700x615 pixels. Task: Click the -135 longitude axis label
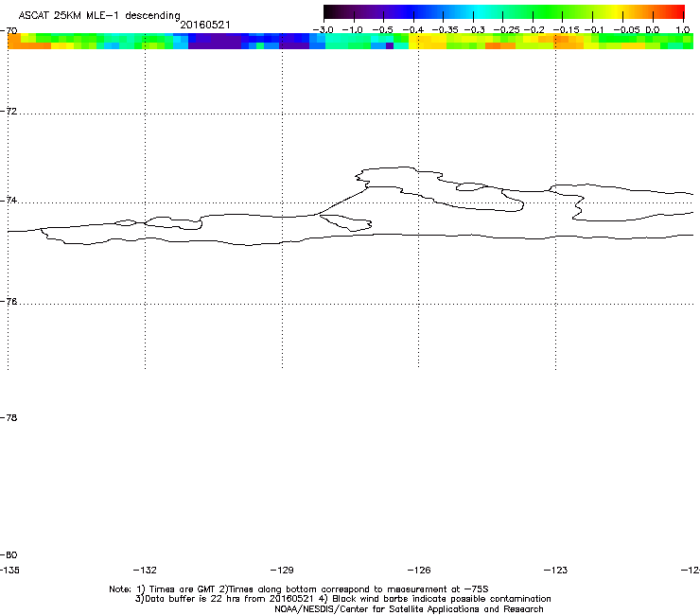[x=9, y=570]
